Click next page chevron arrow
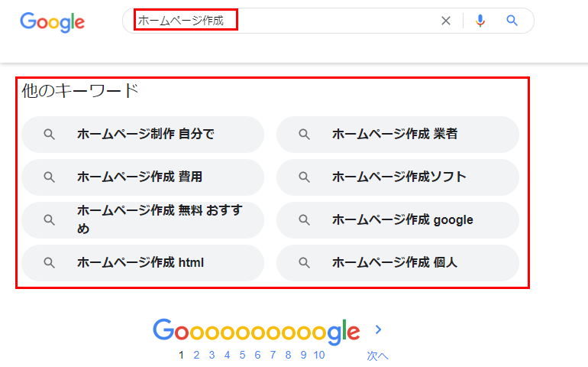Screen dimensions: 588x367 (378, 330)
